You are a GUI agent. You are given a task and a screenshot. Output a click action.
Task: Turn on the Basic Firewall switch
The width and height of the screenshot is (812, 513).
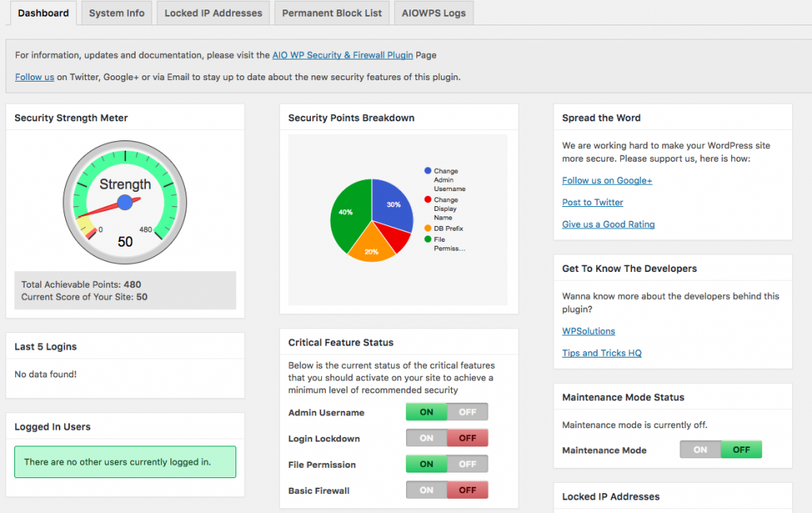427,490
